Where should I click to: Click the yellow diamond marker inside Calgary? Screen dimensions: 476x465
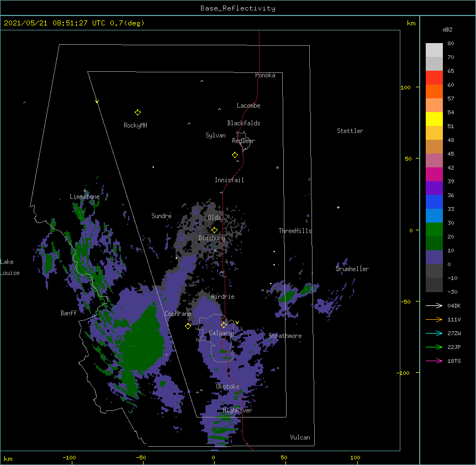coord(224,325)
